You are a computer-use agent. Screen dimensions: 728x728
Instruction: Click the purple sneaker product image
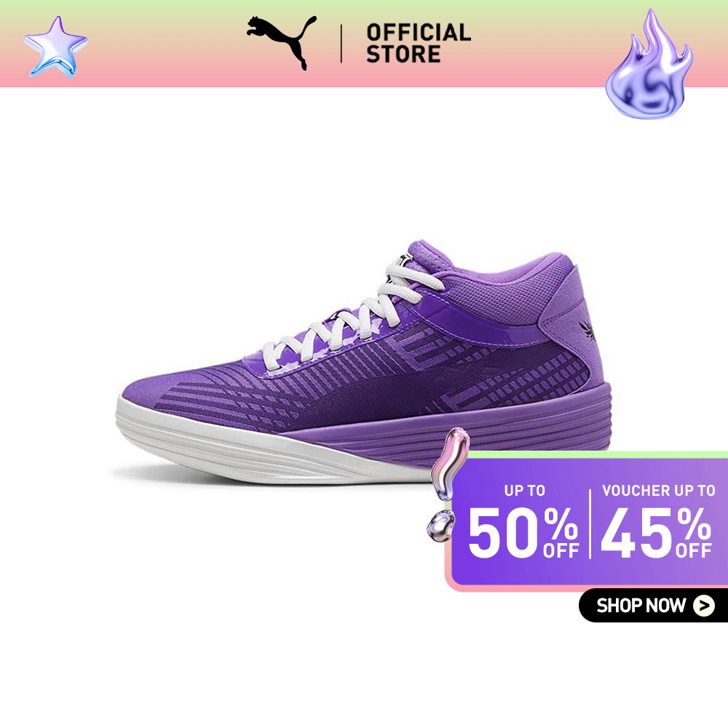(x=363, y=362)
